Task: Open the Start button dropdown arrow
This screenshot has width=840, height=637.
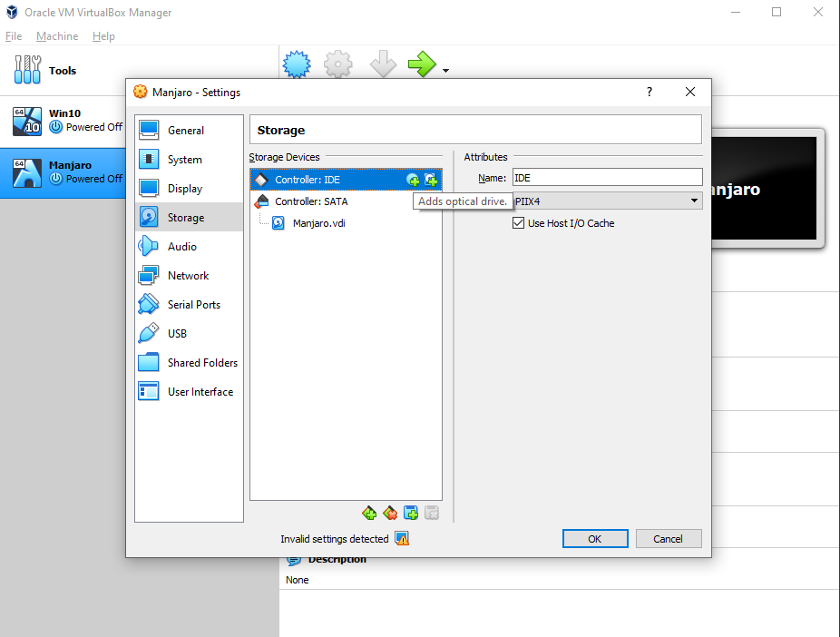Action: pyautogui.click(x=445, y=70)
